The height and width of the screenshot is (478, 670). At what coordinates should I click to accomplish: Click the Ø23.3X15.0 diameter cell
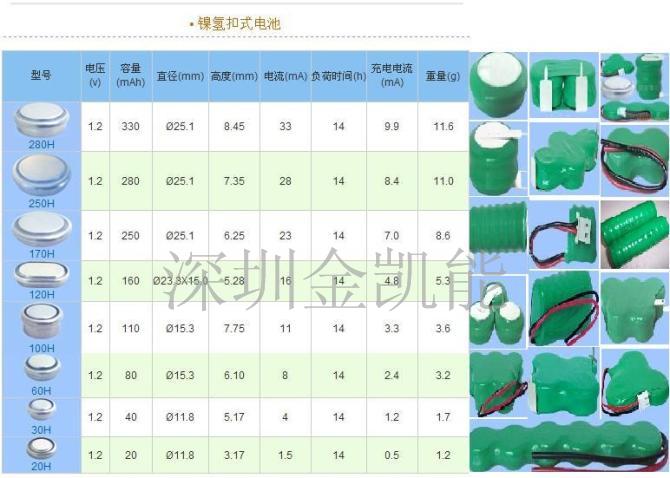coord(180,281)
